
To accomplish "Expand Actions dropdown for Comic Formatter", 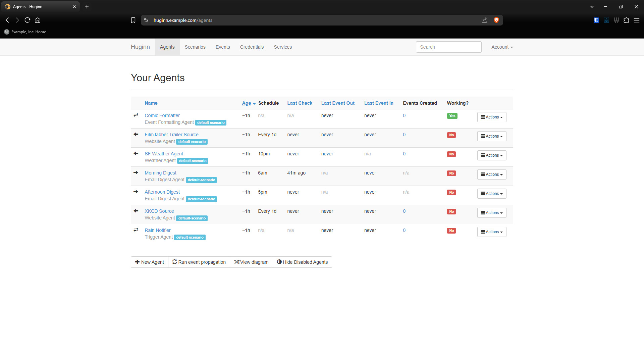I will click(491, 117).
